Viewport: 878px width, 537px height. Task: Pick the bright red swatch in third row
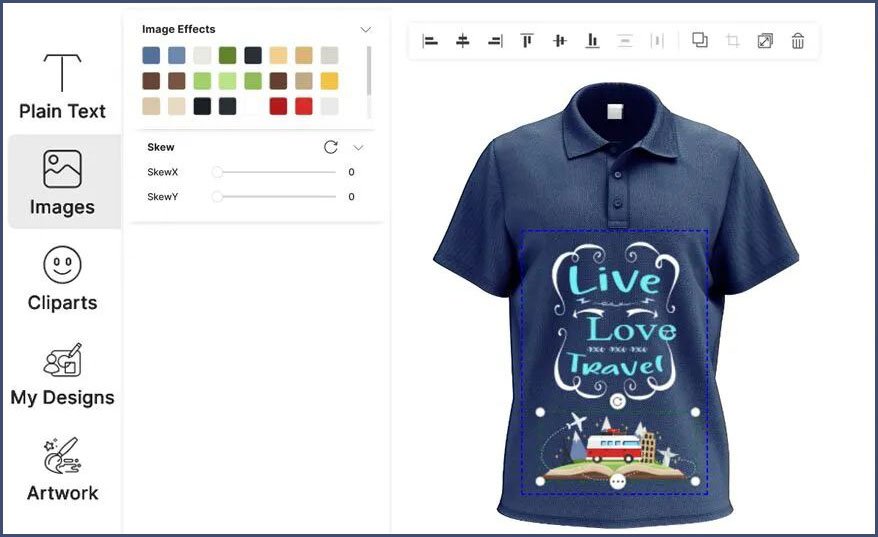304,106
